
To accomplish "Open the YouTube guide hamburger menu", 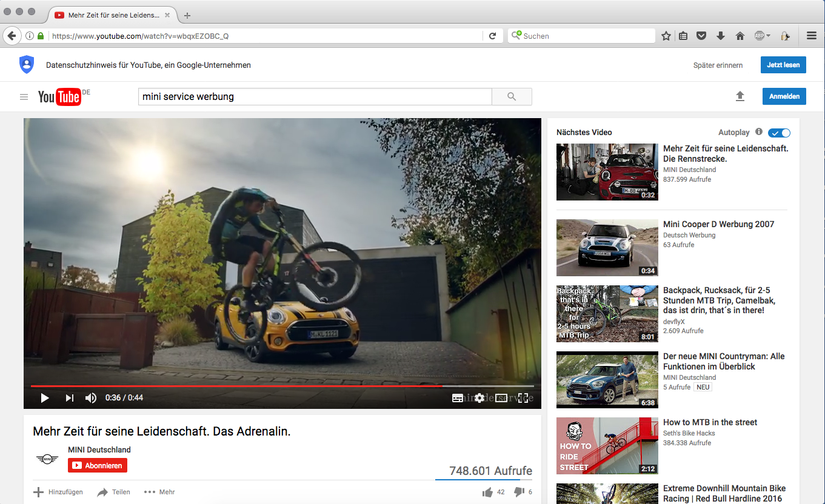I will [24, 97].
